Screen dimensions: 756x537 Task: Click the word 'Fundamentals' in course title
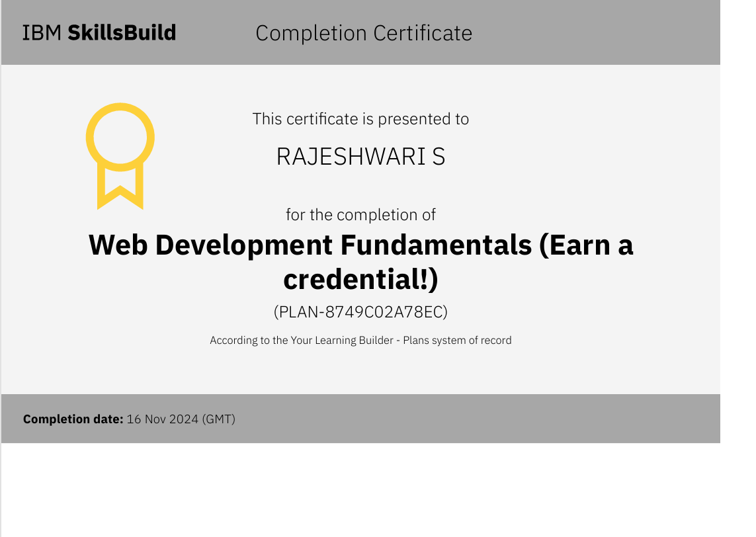point(436,245)
